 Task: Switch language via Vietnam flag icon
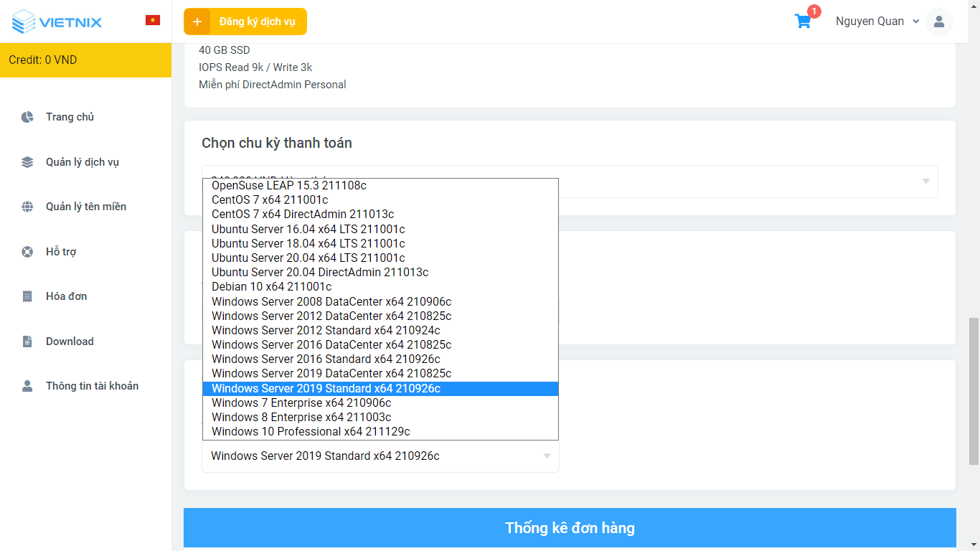(153, 20)
